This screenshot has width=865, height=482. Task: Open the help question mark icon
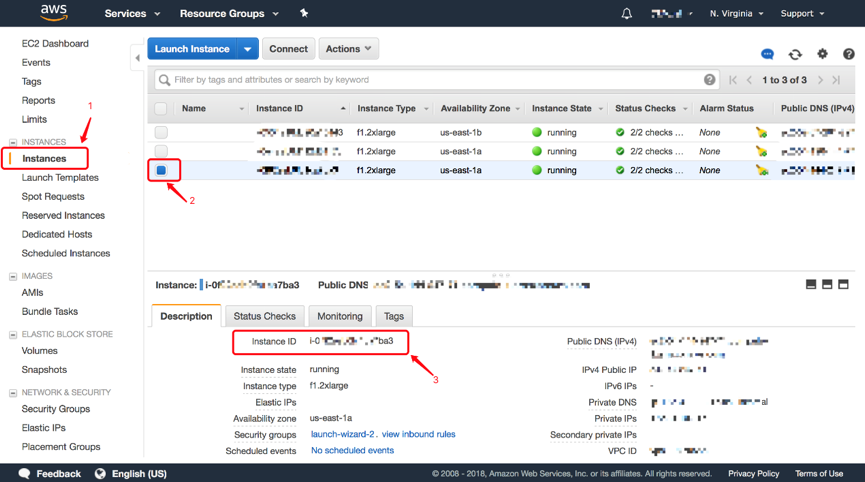(849, 53)
